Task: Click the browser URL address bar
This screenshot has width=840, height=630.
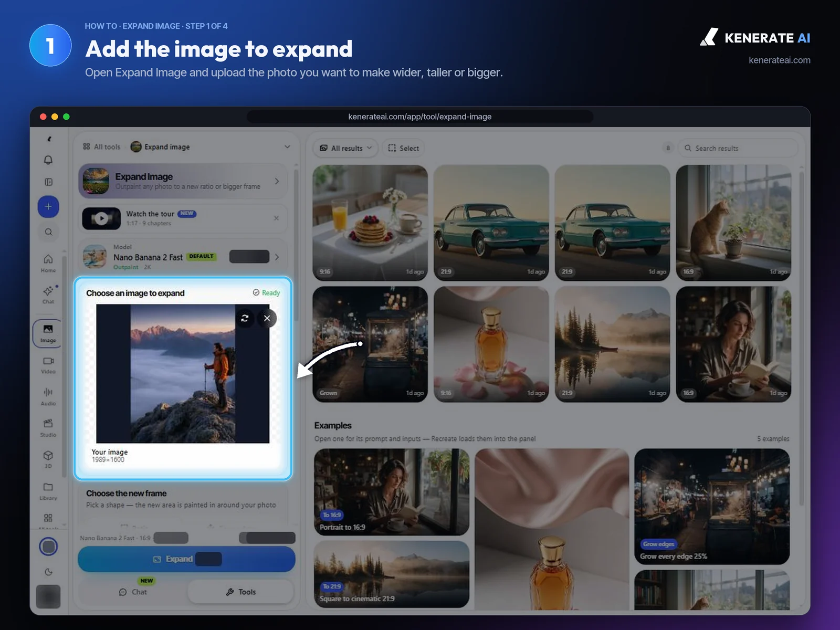Action: click(x=420, y=117)
